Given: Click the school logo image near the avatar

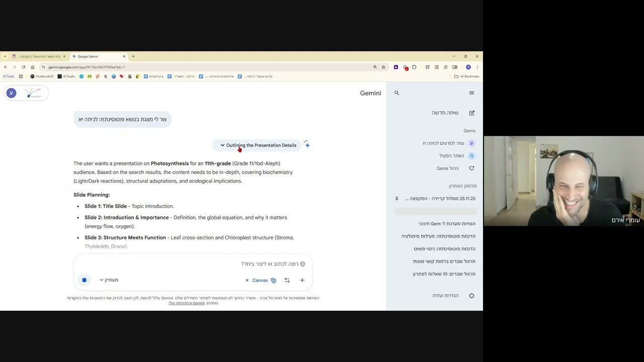Looking at the screenshot, I should [x=33, y=93].
